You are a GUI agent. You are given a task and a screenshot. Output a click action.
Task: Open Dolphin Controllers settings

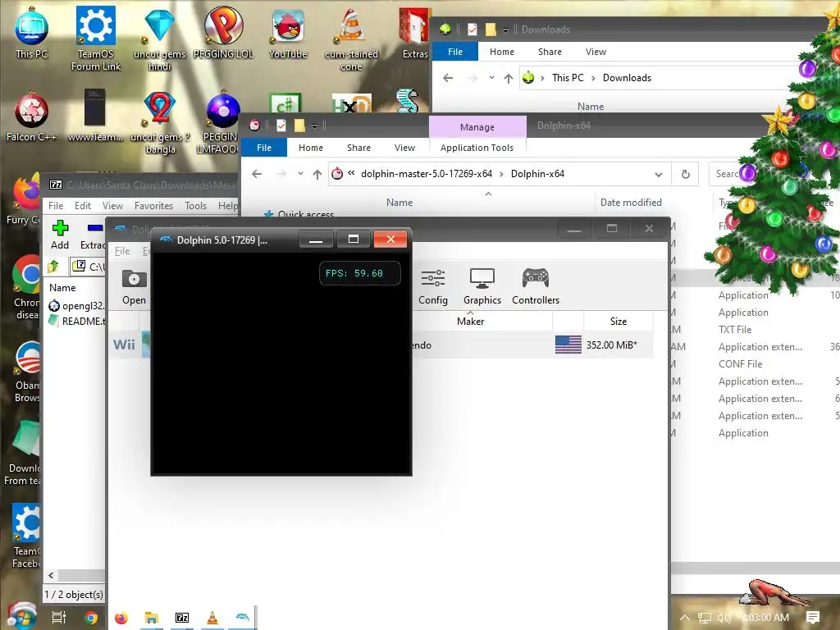point(536,286)
